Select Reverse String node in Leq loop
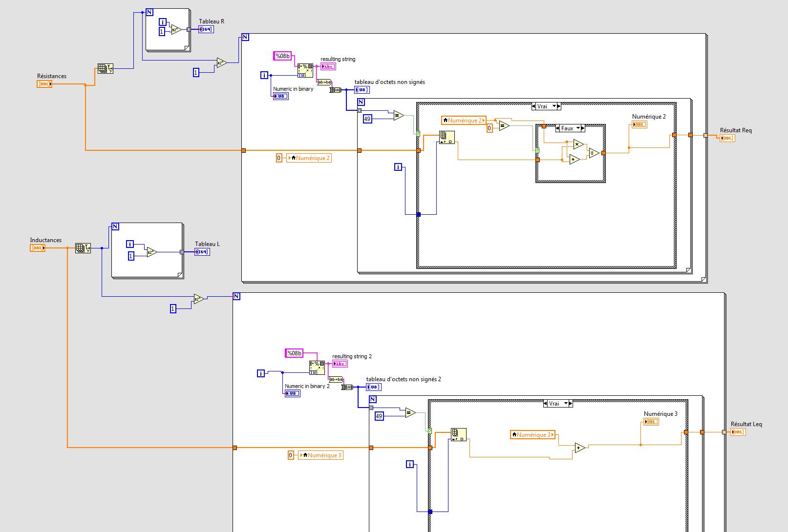 [336, 379]
